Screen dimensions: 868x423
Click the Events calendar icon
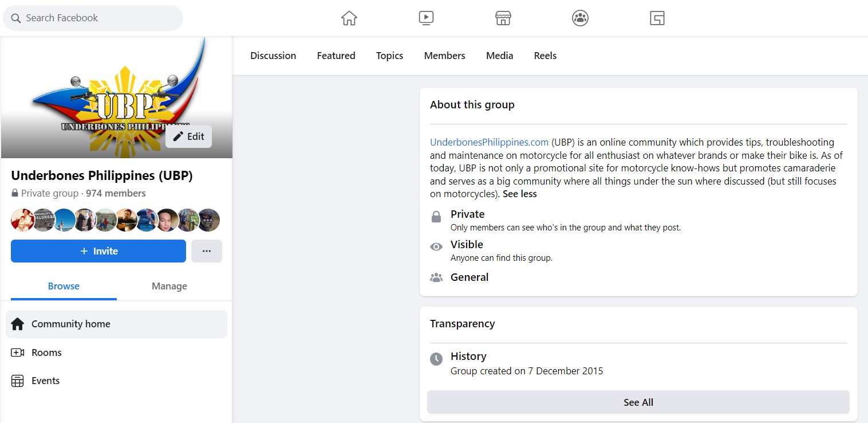click(x=18, y=381)
